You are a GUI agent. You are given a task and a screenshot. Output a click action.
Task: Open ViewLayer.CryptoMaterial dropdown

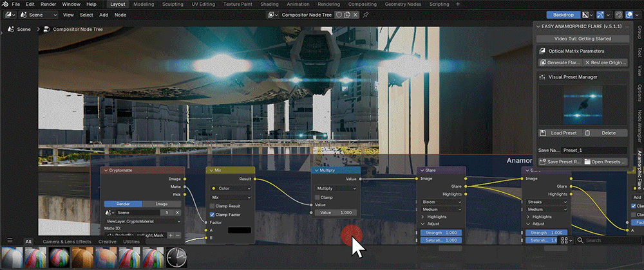click(x=143, y=221)
